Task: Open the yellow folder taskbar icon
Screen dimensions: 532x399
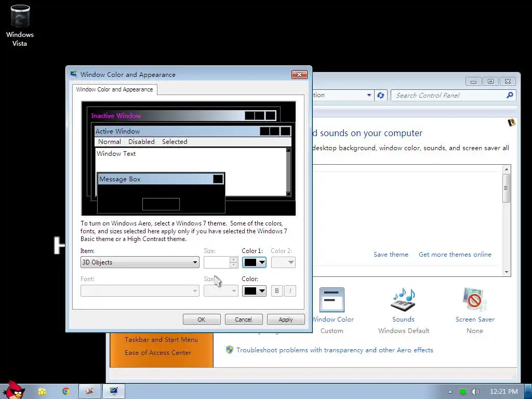Action: pos(42,391)
